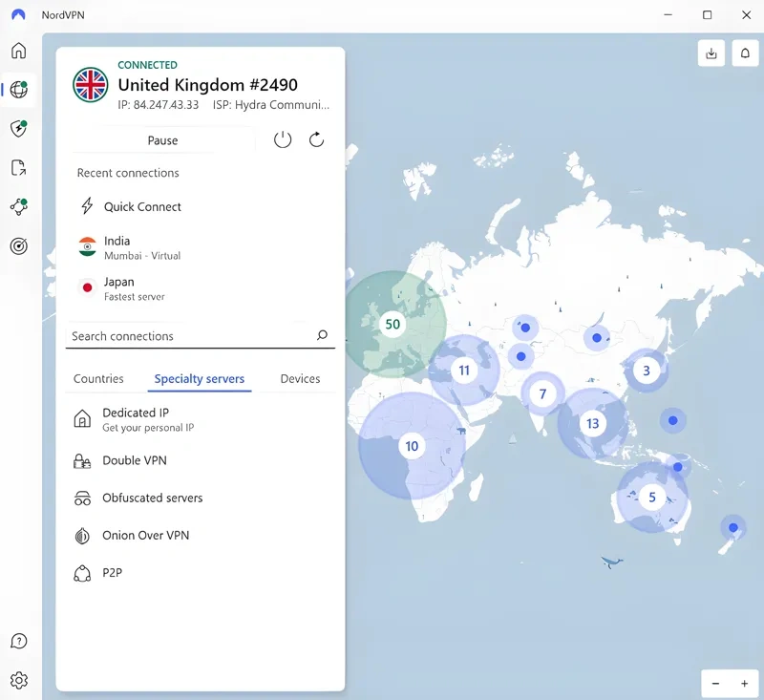
Task: Click the Search connections field
Action: (201, 336)
